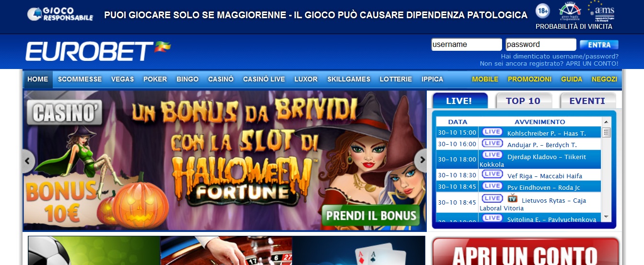
Task: Switch to the TOP 10 tab
Action: (x=523, y=101)
